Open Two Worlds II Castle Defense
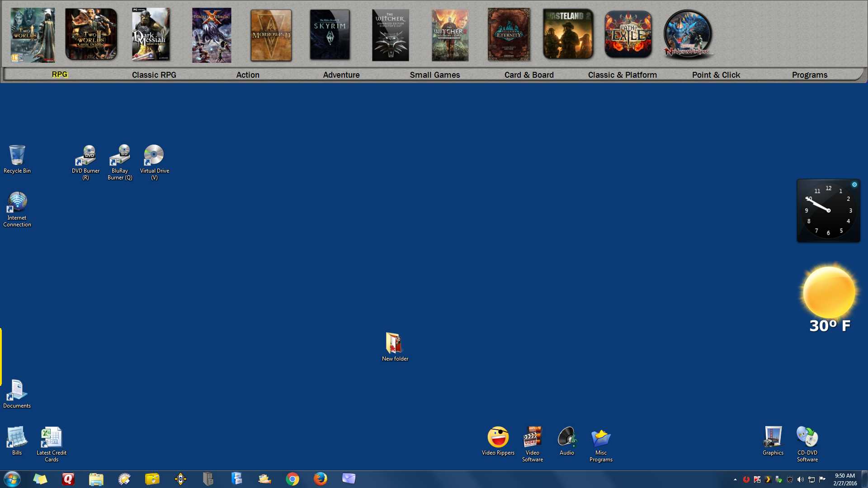Image resolution: width=868 pixels, height=488 pixels. tap(91, 35)
